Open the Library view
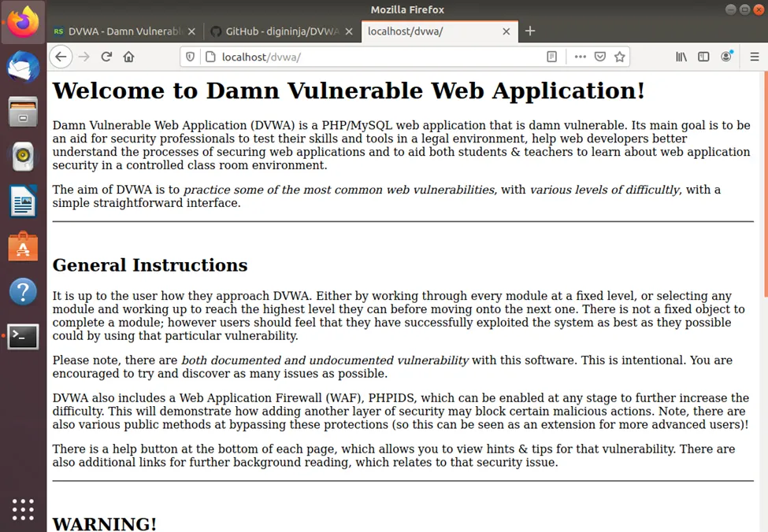768x532 pixels. (x=681, y=57)
